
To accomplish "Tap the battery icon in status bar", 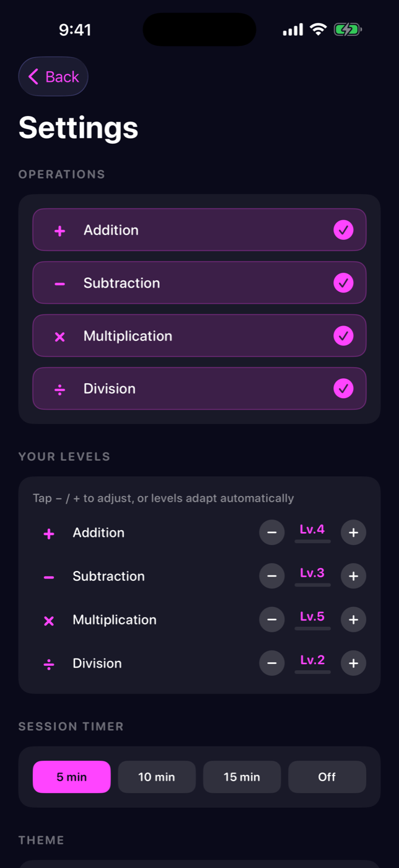I will click(348, 29).
